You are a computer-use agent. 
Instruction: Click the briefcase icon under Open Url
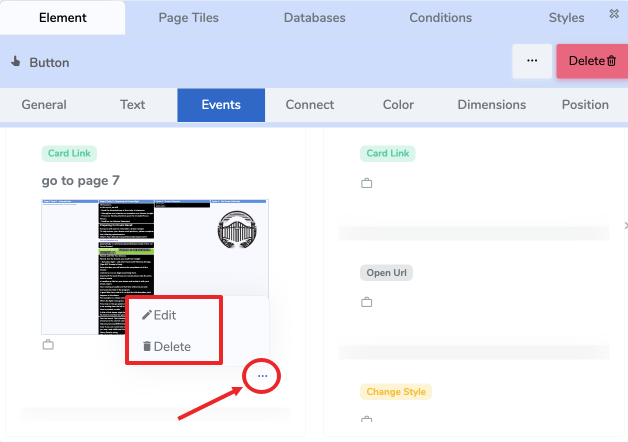(x=366, y=302)
